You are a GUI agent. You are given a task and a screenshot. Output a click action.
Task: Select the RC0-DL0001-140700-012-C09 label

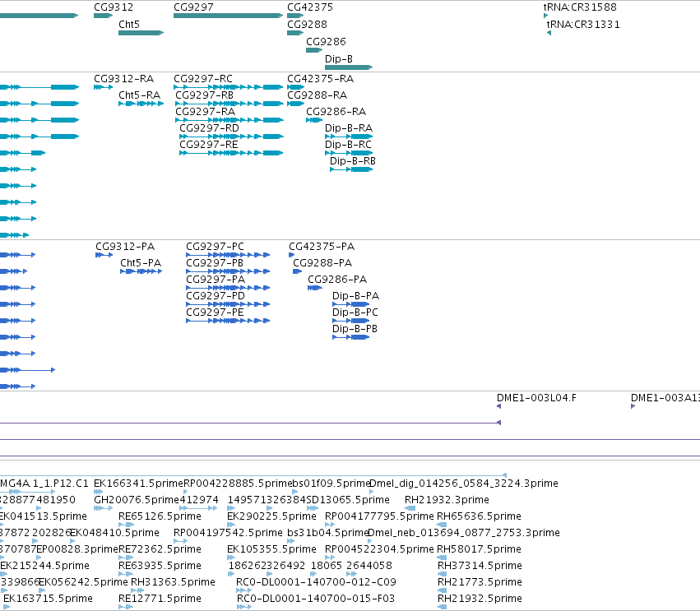coord(316,582)
